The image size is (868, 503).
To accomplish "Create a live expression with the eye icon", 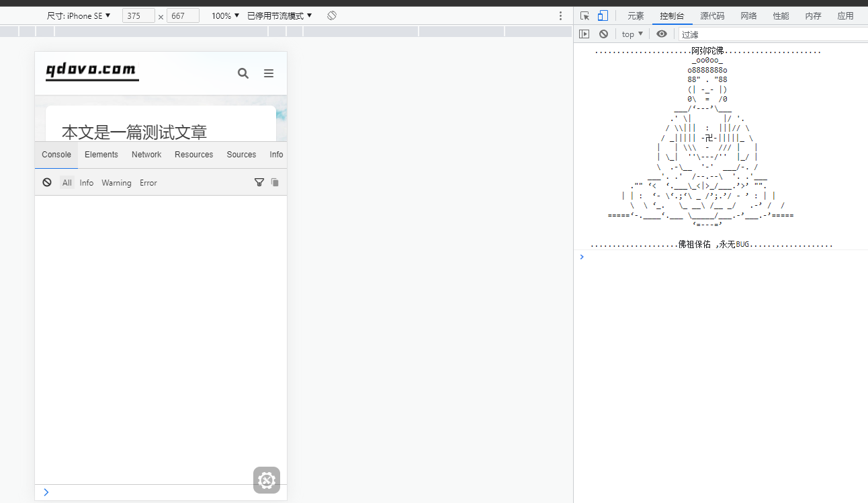I will [662, 34].
